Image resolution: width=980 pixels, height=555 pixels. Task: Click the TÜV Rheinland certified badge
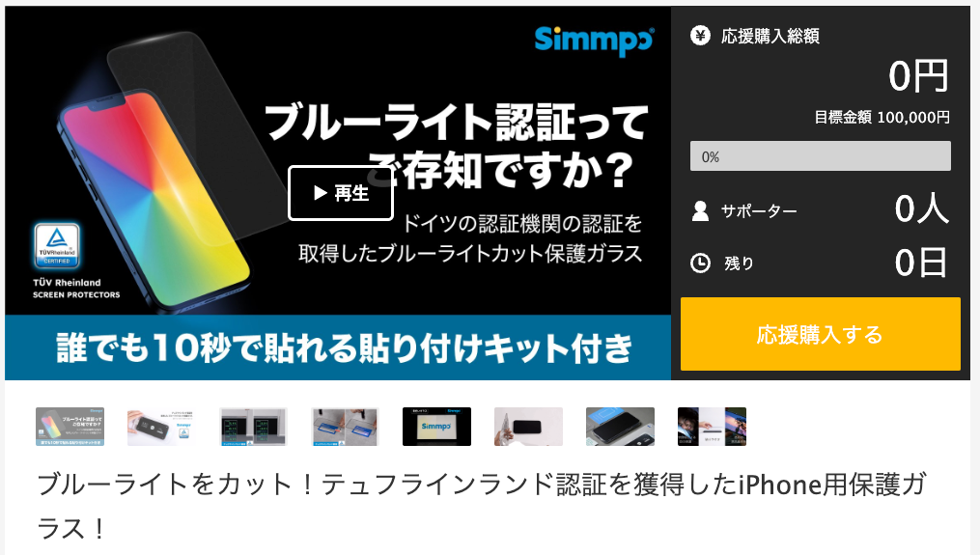pos(57,245)
